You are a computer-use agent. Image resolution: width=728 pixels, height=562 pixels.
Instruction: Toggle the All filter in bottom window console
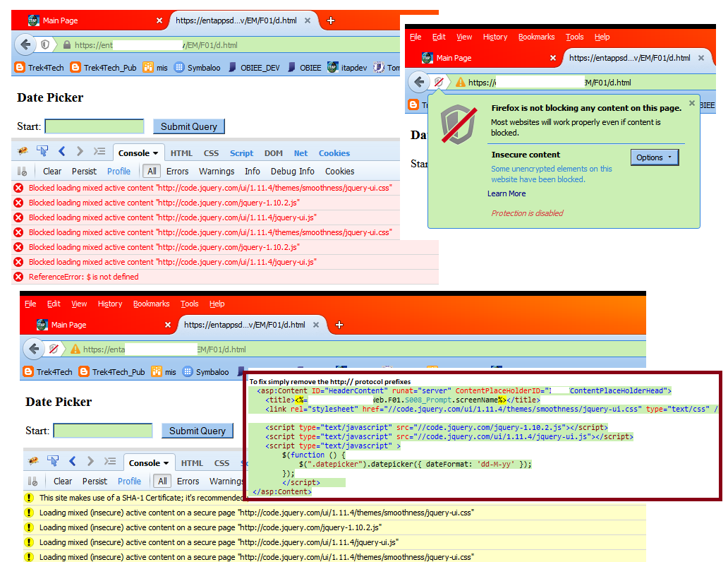pyautogui.click(x=162, y=481)
